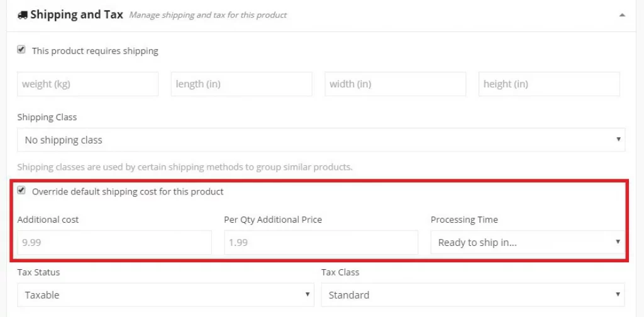
Task: Click the Processing Time field label
Action: click(x=464, y=220)
